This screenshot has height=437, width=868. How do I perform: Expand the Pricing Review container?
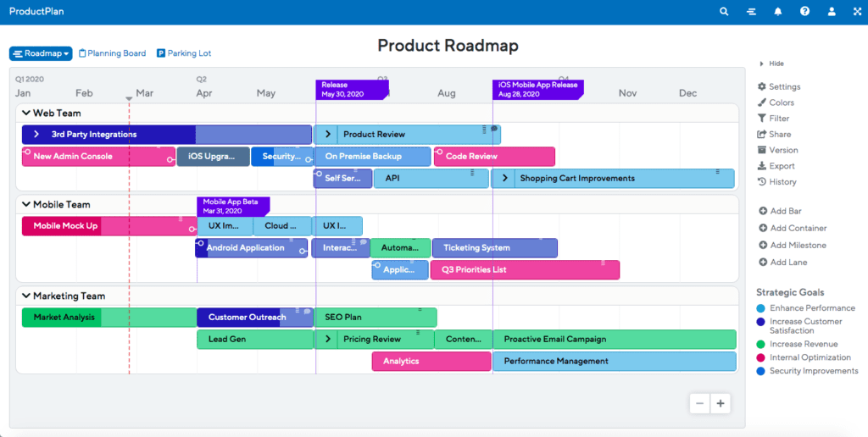tap(328, 339)
